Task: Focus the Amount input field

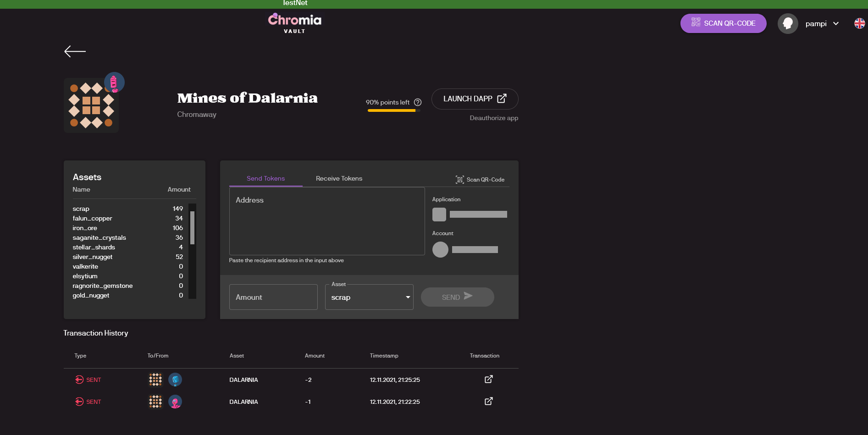Action: coord(273,297)
